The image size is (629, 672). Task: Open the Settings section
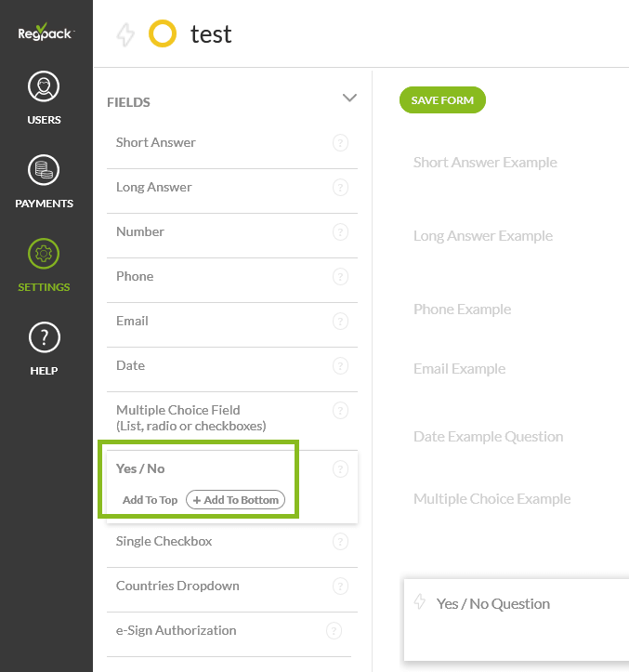coord(45,265)
